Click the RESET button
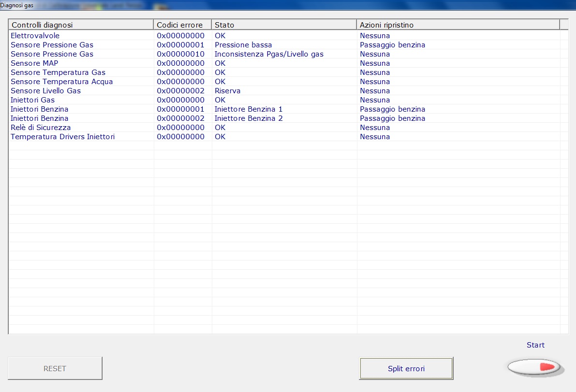Viewport: 576px width, 392px height. [55, 368]
